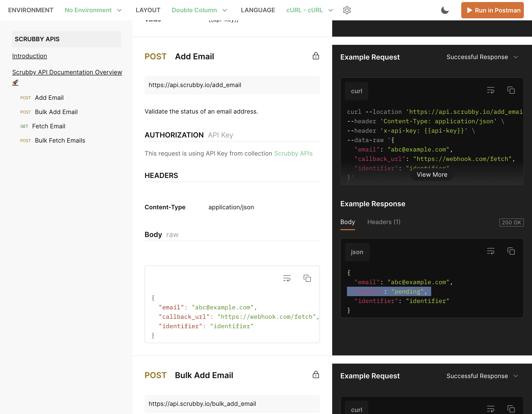Switch to the Body response tab
This screenshot has height=414, width=532.
tap(347, 222)
